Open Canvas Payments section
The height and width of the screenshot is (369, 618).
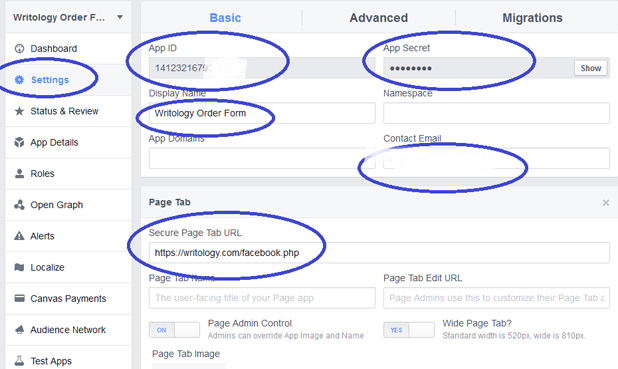pos(68,298)
